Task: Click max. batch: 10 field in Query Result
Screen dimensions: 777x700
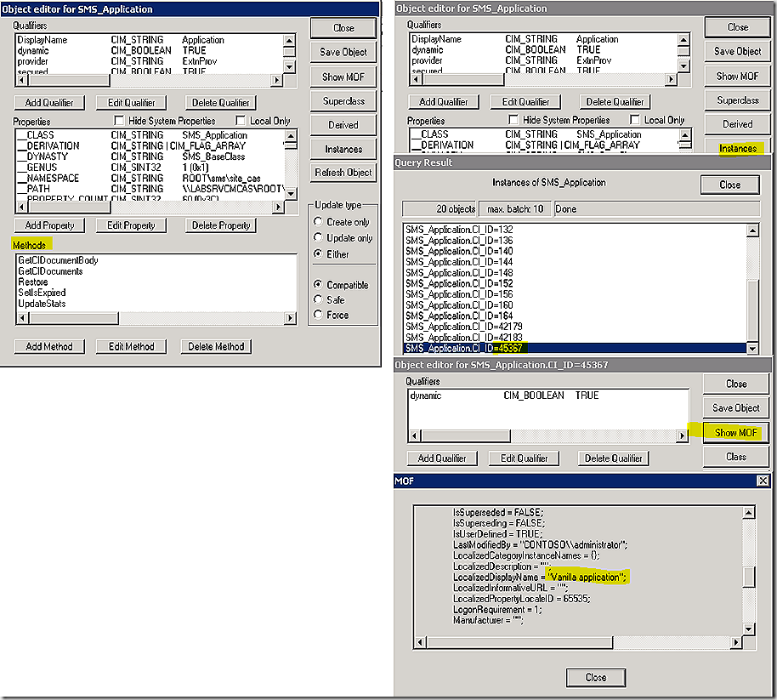Action: (x=515, y=208)
